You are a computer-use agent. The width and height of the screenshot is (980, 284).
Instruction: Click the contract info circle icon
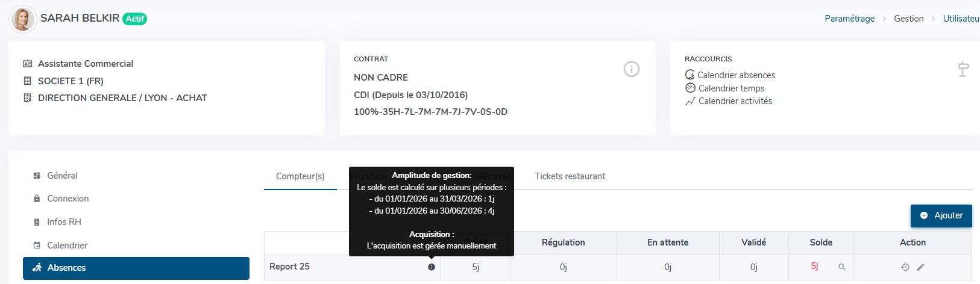click(631, 69)
